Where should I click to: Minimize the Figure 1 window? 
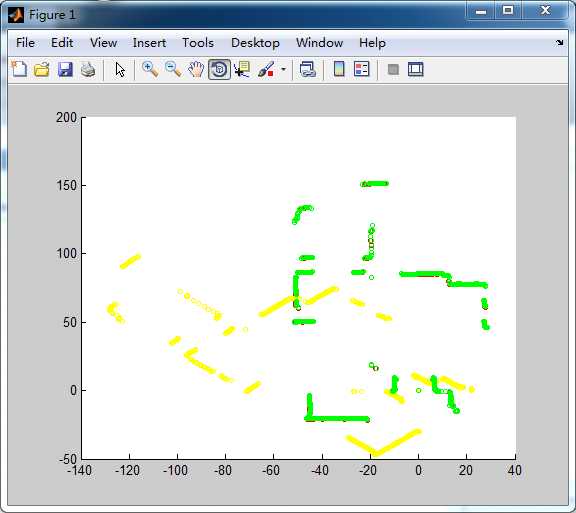click(481, 11)
